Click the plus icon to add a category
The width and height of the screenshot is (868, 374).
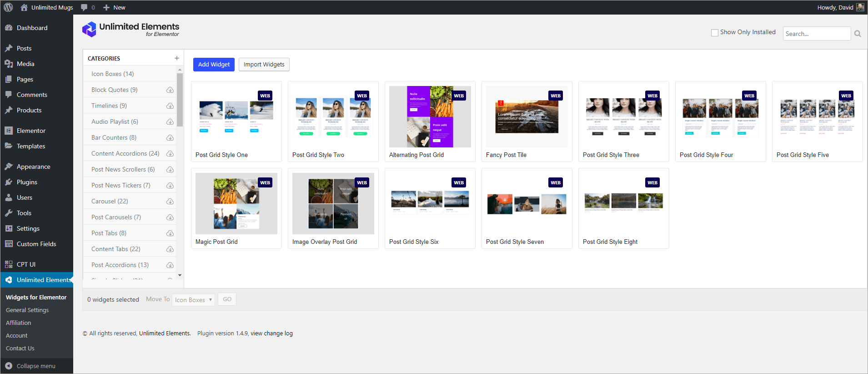[177, 58]
